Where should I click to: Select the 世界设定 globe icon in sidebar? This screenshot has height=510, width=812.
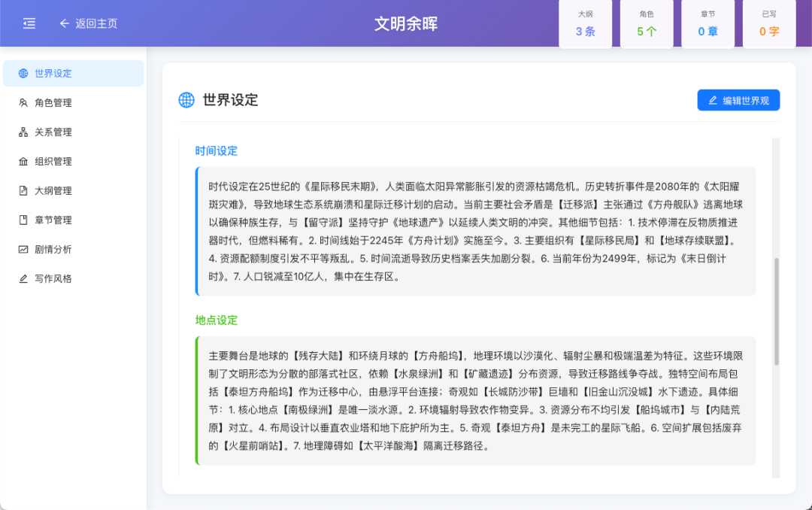[x=23, y=73]
